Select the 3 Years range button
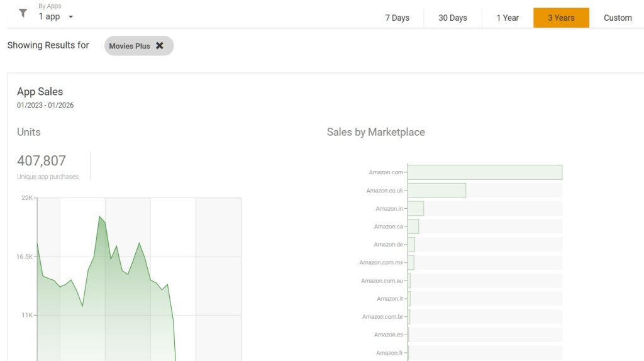This screenshot has width=644, height=361. click(x=561, y=18)
